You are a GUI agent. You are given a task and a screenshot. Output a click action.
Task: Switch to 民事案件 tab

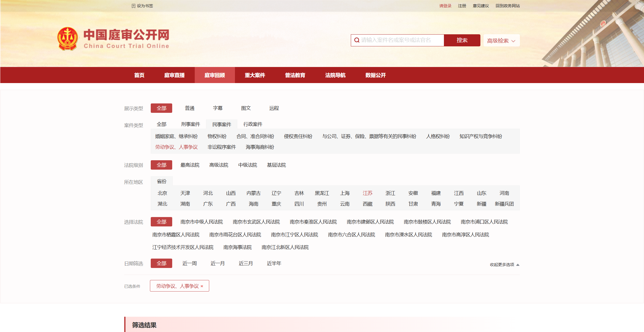[x=222, y=124]
